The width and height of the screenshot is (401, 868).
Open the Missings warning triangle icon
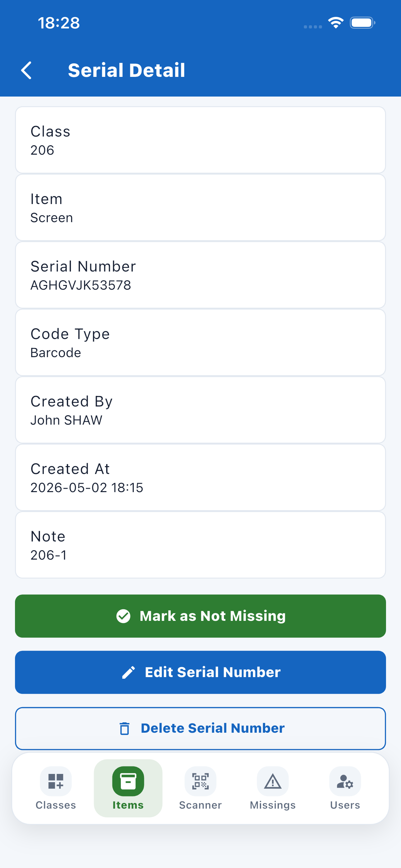[273, 781]
